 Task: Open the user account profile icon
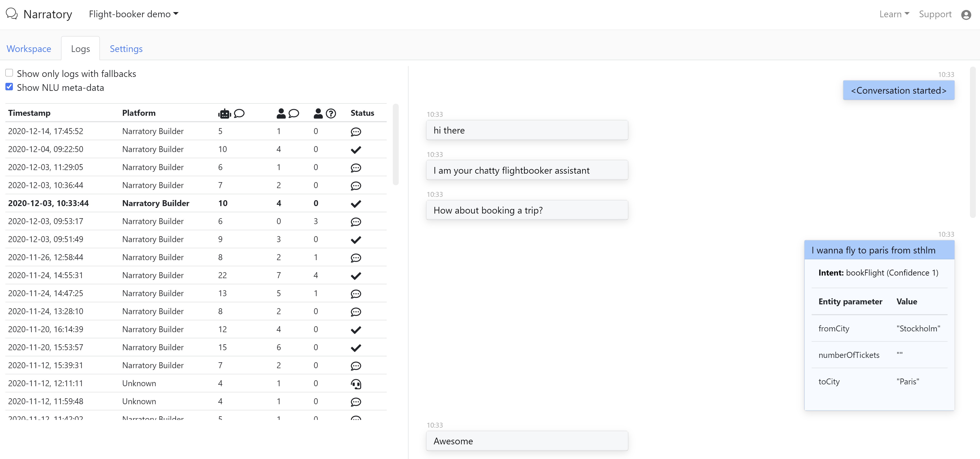[x=966, y=15]
